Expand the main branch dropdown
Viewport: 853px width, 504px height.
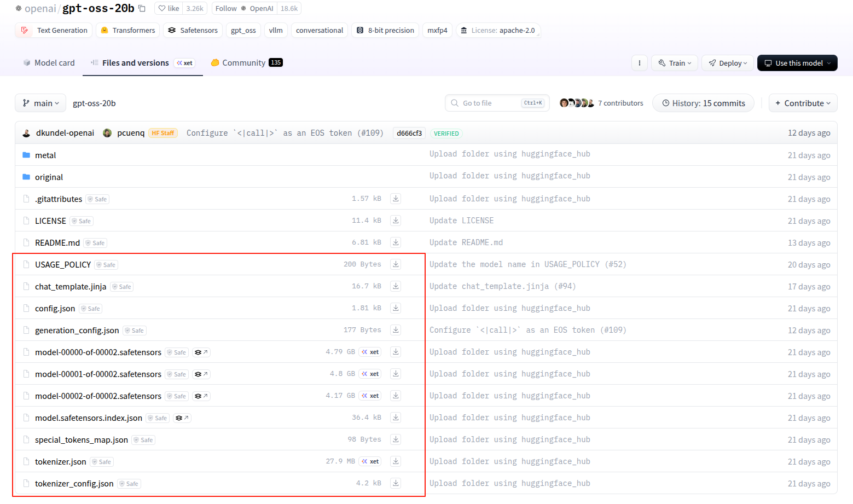40,103
